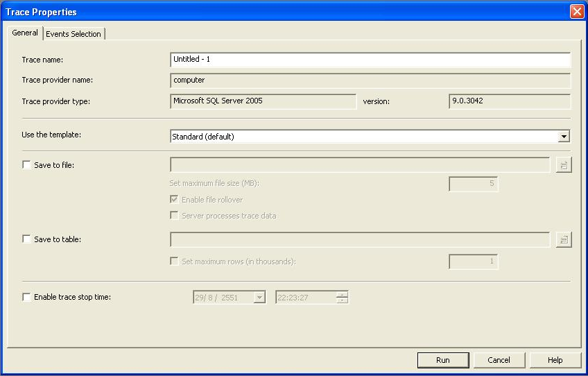Click the Save to table path field
588x376 pixels.
tap(360, 239)
